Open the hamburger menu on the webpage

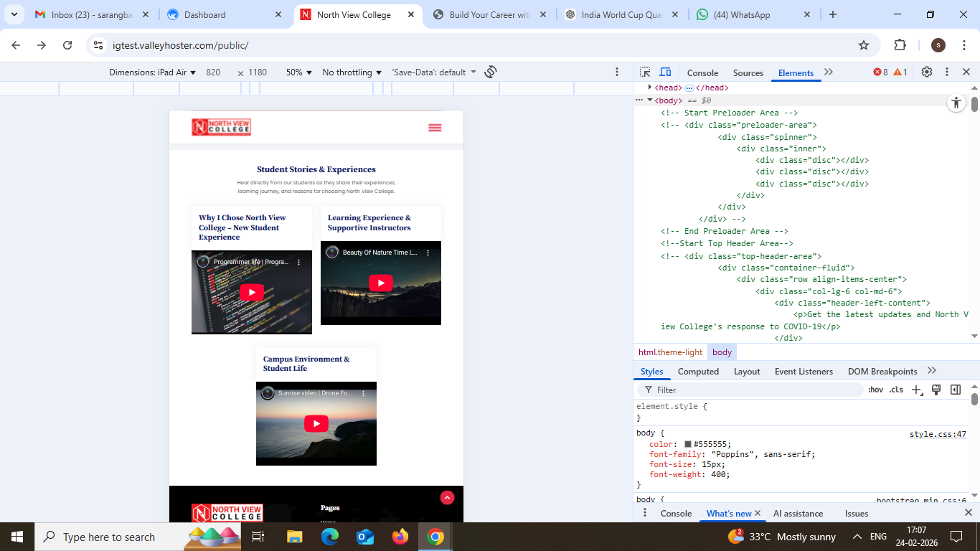point(435,128)
